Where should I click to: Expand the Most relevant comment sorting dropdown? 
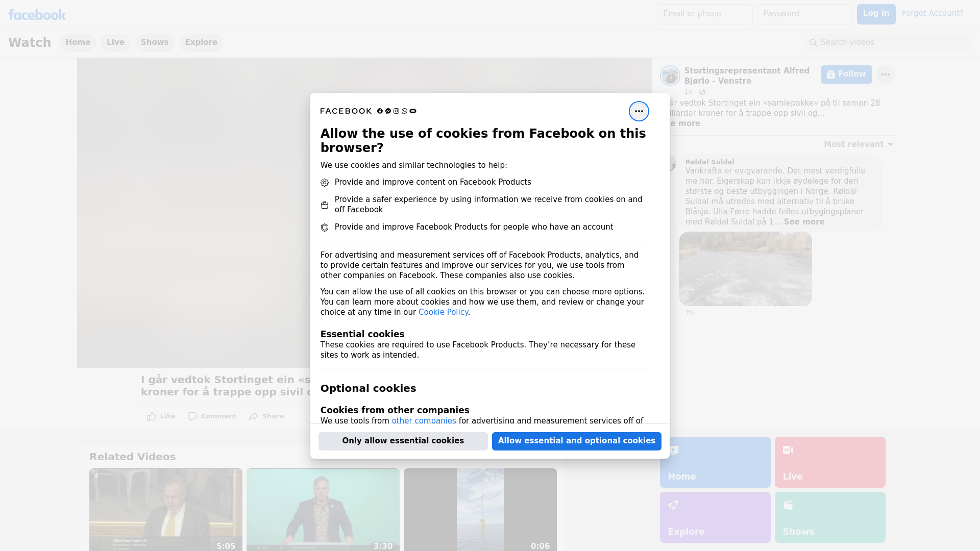pyautogui.click(x=859, y=144)
